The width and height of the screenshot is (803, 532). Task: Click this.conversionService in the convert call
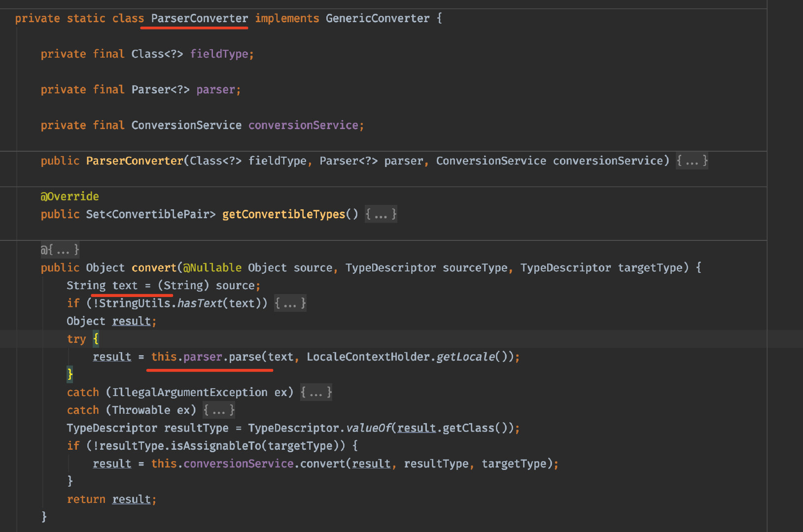pyautogui.click(x=222, y=464)
